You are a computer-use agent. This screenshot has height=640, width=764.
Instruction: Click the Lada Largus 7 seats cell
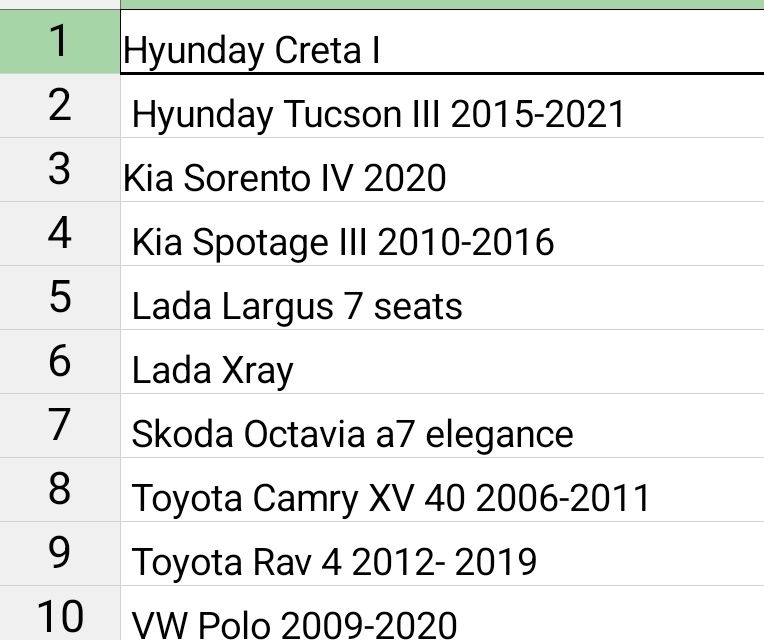[x=297, y=306]
